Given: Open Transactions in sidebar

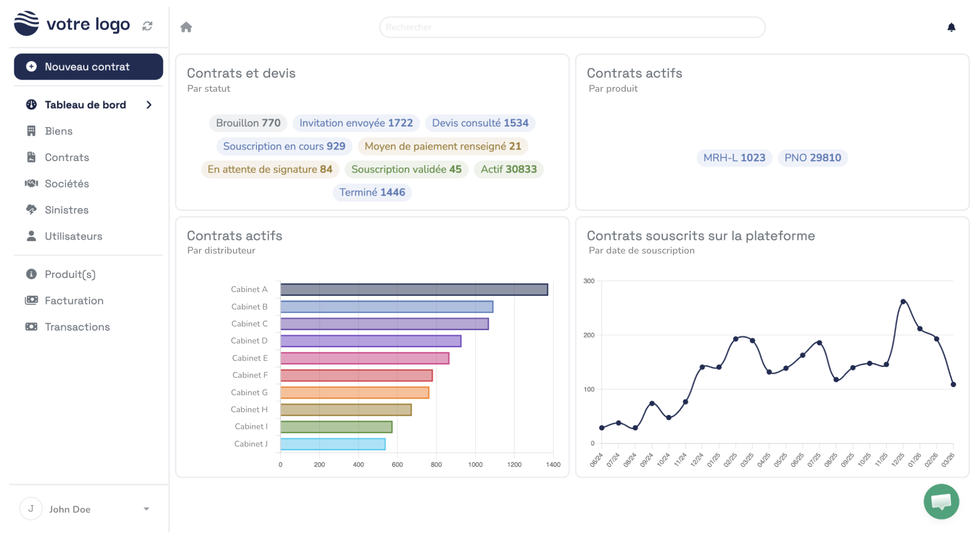Looking at the screenshot, I should 77,327.
